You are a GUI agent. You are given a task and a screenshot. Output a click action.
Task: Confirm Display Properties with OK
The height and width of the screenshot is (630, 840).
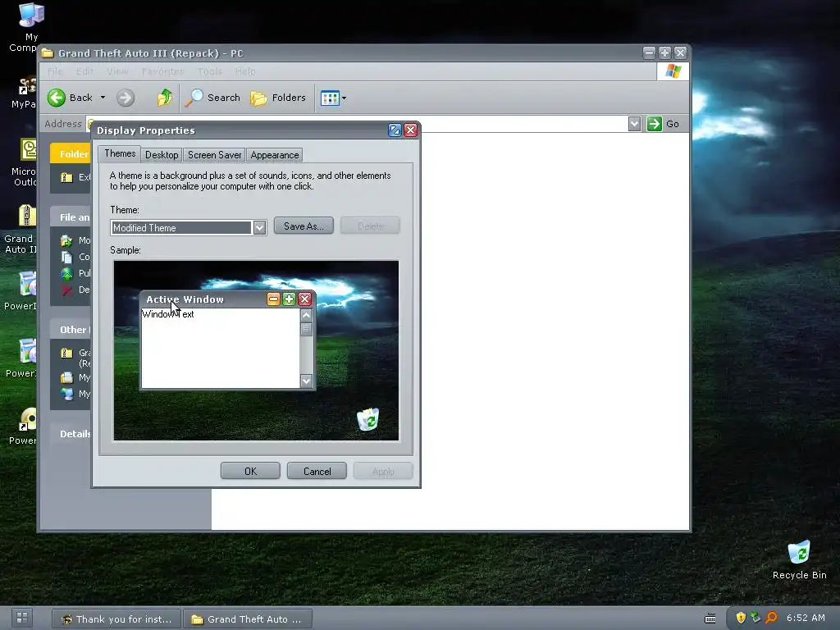tap(250, 472)
